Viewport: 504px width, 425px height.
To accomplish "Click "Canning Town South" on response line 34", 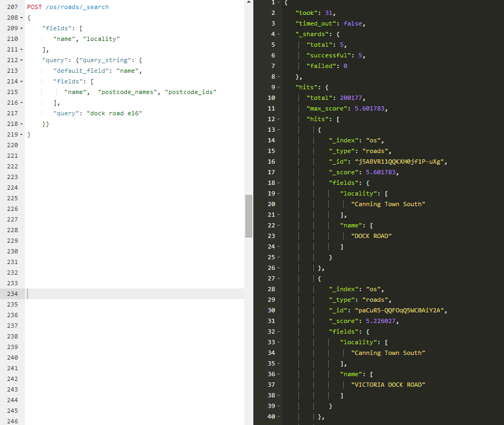I will pos(388,353).
